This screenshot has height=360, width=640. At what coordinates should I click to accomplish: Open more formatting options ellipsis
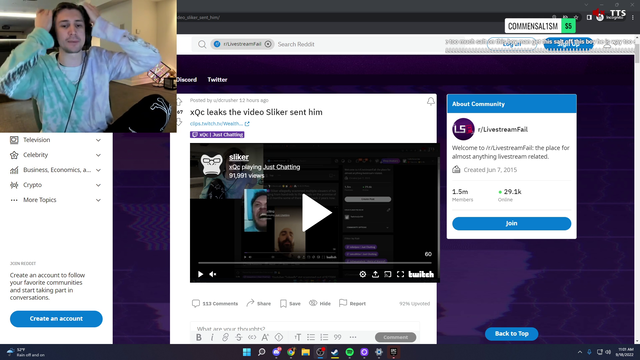(x=353, y=337)
